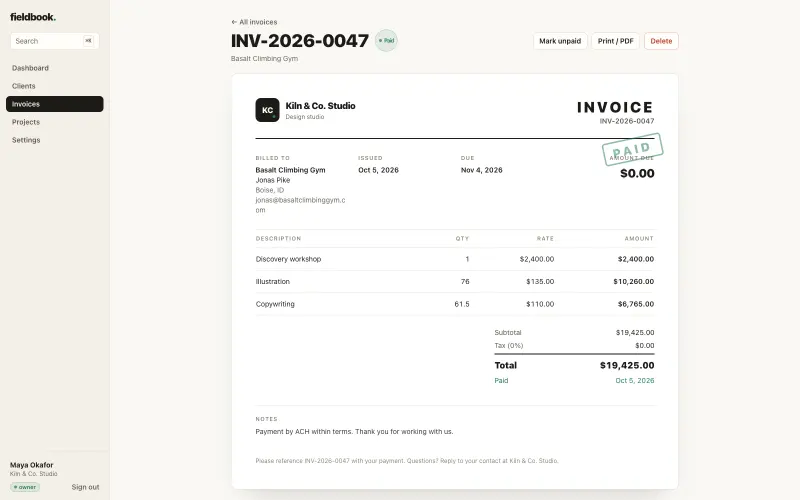800x500 pixels.
Task: Click the $0.00 amount due value
Action: [637, 173]
